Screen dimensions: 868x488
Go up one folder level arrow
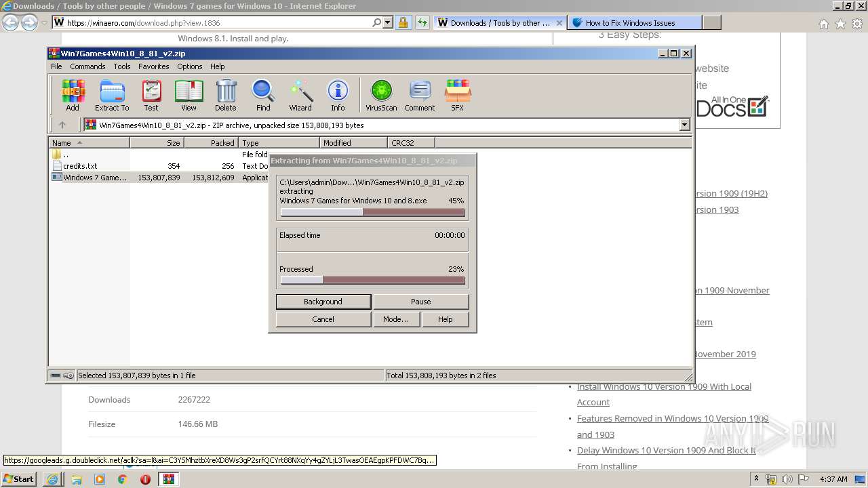click(x=62, y=125)
